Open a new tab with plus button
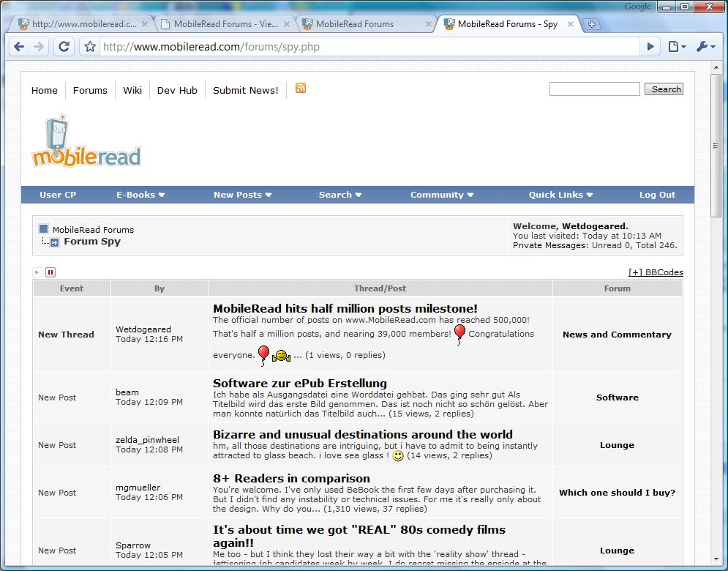Image resolution: width=728 pixels, height=571 pixels. point(591,24)
